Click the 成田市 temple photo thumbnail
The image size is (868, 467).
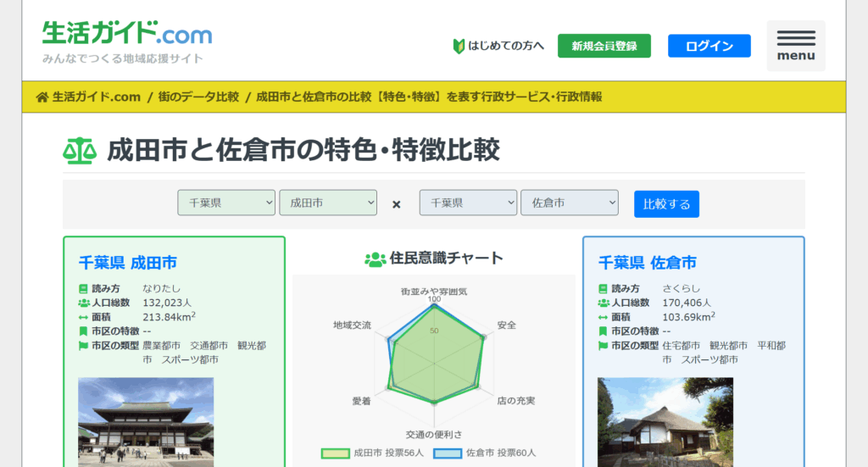click(x=146, y=422)
